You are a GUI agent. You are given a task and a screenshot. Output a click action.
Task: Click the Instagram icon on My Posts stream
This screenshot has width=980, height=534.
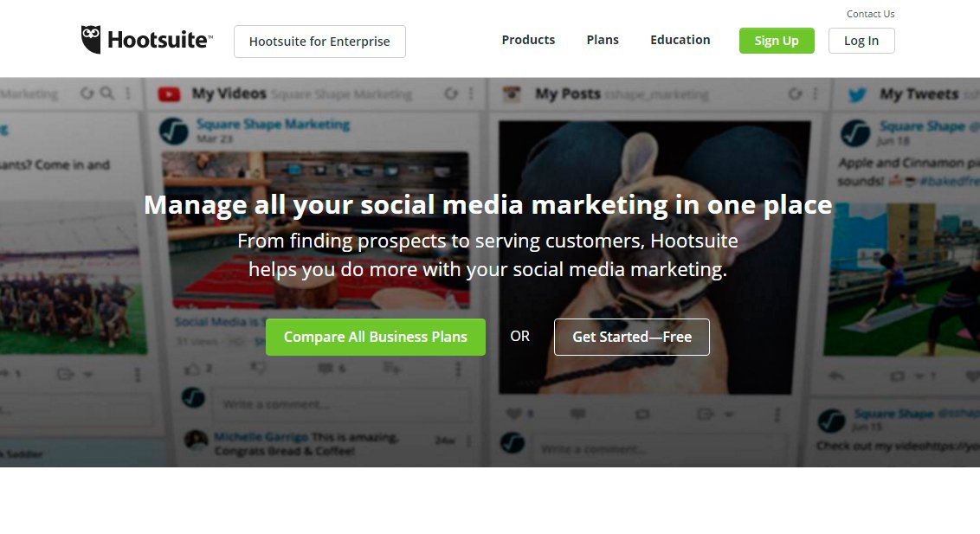[513, 93]
